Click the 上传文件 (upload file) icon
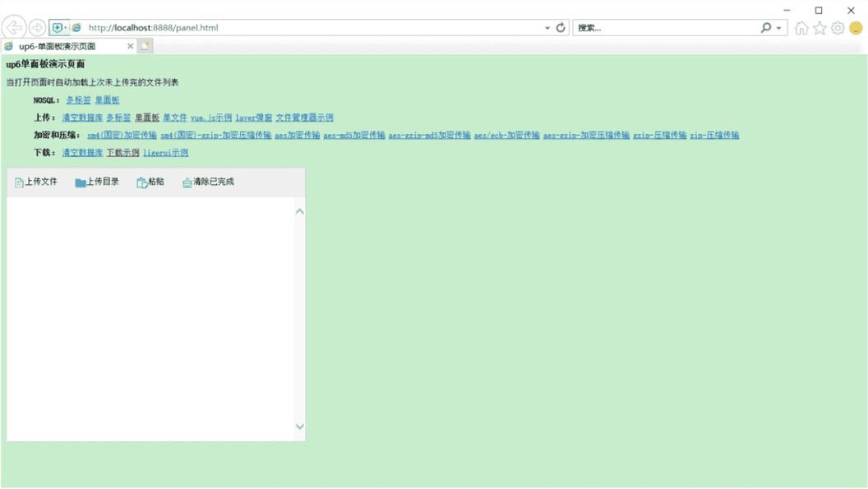Screen dimensions: 868x489 click(17, 182)
